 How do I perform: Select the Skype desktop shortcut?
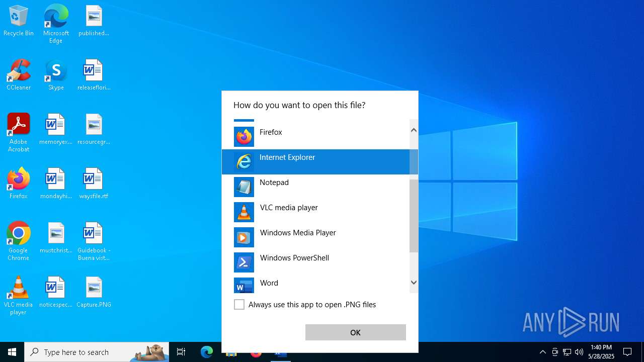[56, 75]
